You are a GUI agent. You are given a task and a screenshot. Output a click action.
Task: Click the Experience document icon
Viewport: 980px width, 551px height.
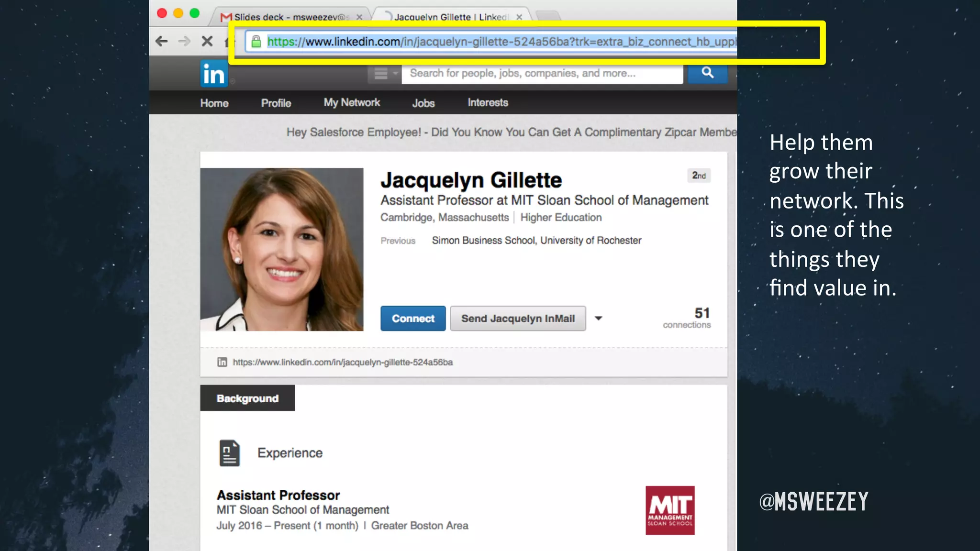(x=230, y=453)
